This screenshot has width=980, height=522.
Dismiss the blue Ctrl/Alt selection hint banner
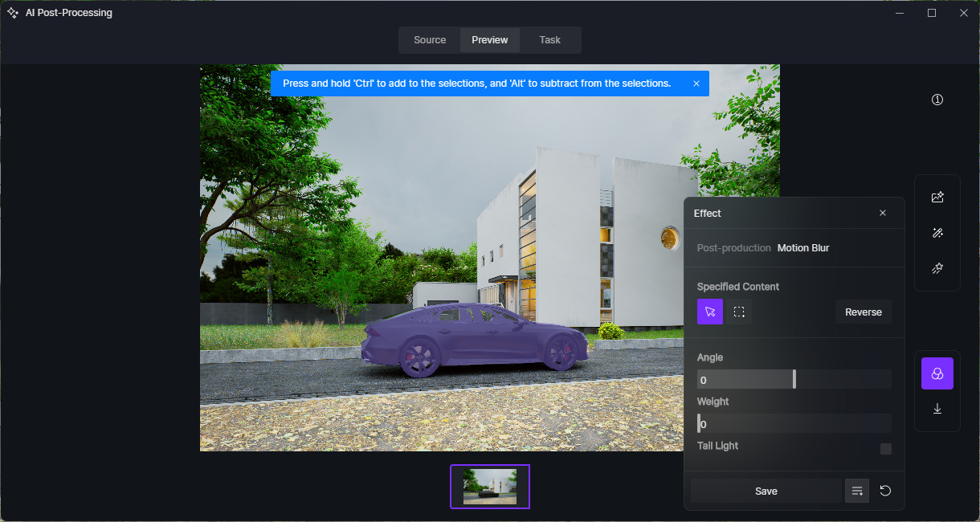(696, 84)
